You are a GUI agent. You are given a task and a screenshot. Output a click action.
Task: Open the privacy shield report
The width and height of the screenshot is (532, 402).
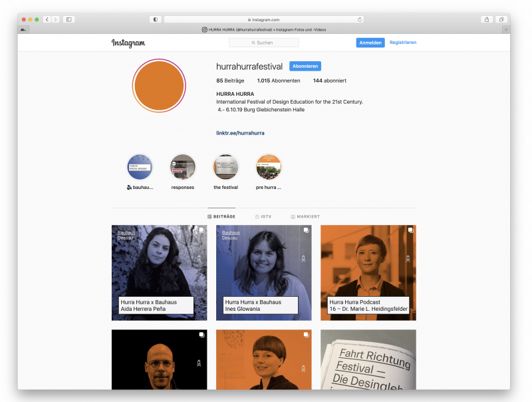tap(156, 19)
